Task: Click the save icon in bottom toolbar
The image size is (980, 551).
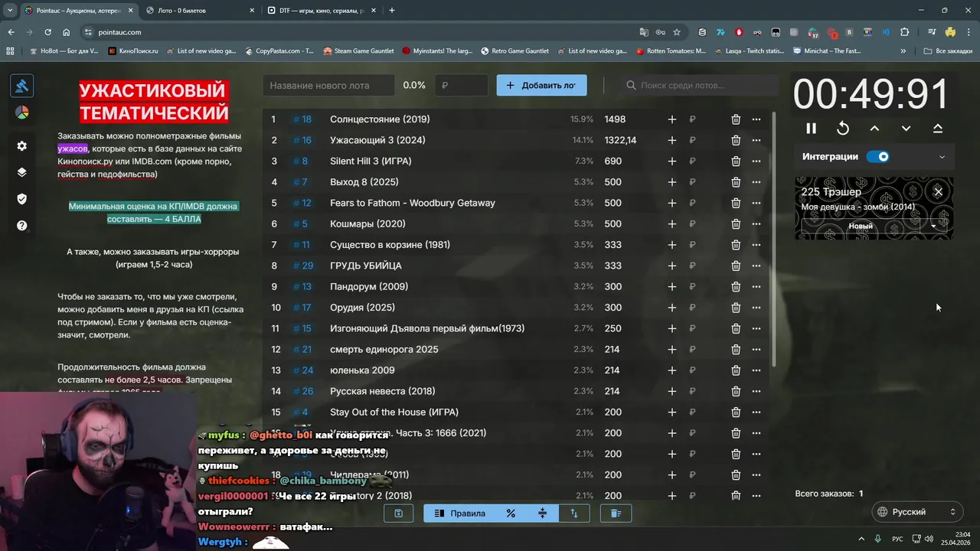Action: click(398, 514)
